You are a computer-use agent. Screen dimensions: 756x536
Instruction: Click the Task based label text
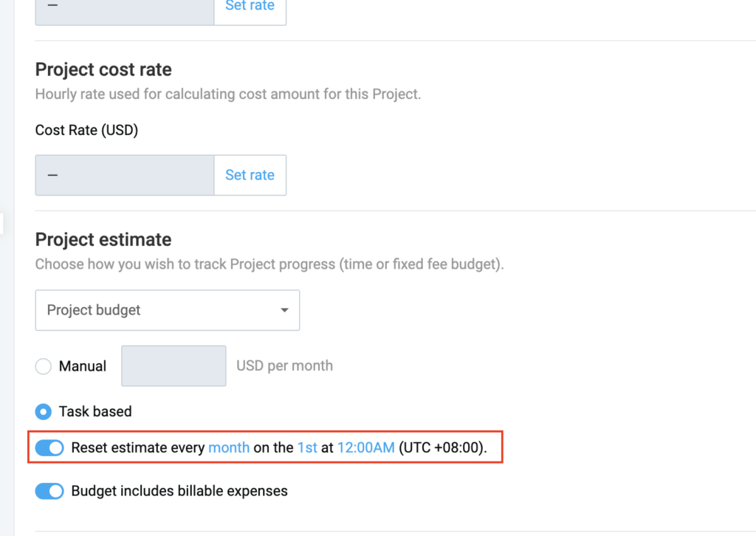click(95, 411)
